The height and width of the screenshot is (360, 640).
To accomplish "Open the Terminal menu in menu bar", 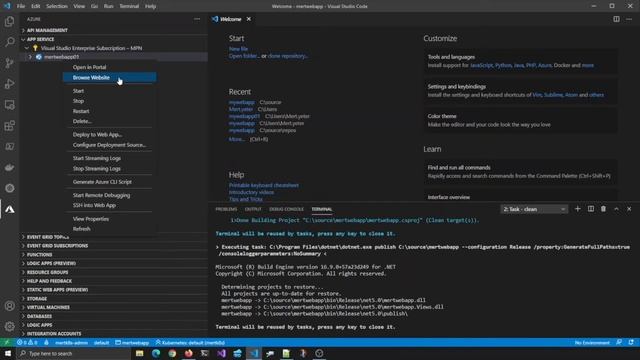I will point(129,6).
